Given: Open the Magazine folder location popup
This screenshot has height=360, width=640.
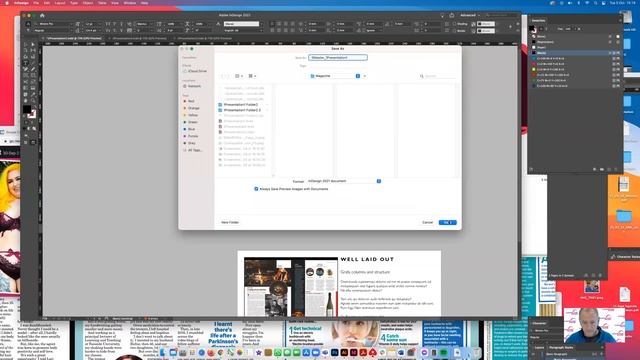Looking at the screenshot, I should pos(335,76).
